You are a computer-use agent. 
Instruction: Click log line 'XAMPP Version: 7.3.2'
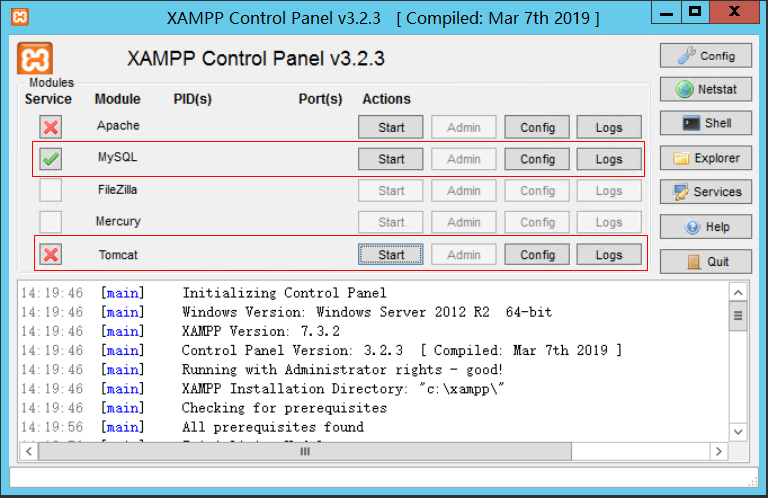coord(261,331)
